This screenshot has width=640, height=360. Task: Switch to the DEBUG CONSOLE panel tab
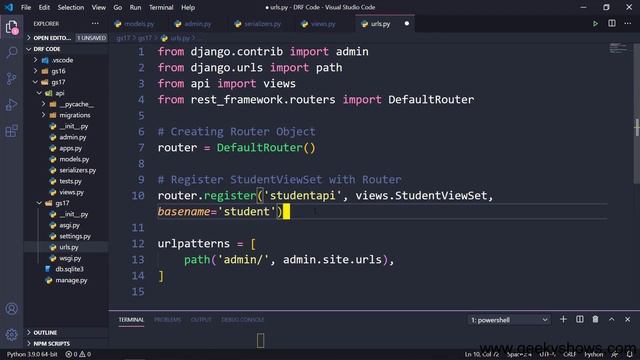(x=242, y=320)
